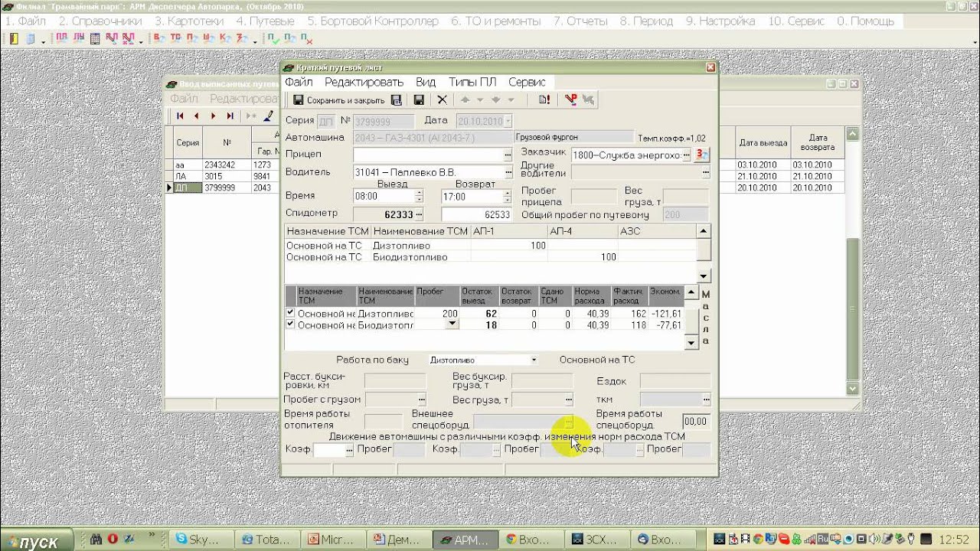Viewport: 980px width, 551px height.
Task: Go to first record in background window
Action: click(x=180, y=116)
